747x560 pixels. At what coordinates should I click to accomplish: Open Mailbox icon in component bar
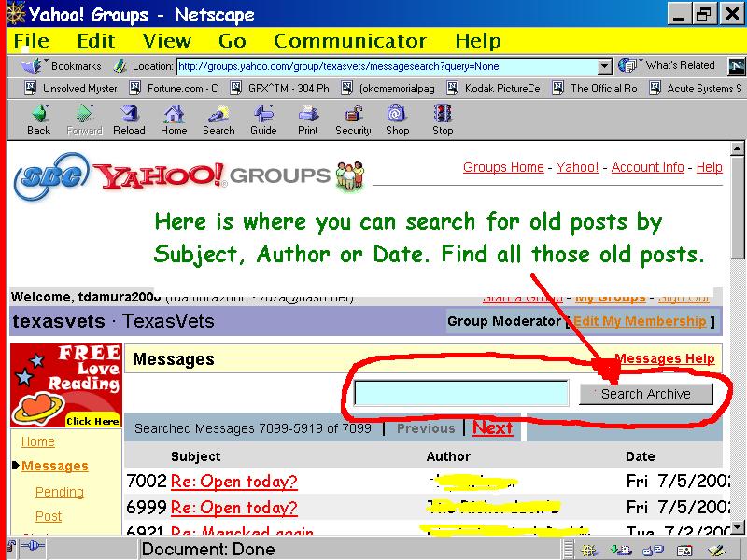coord(621,550)
